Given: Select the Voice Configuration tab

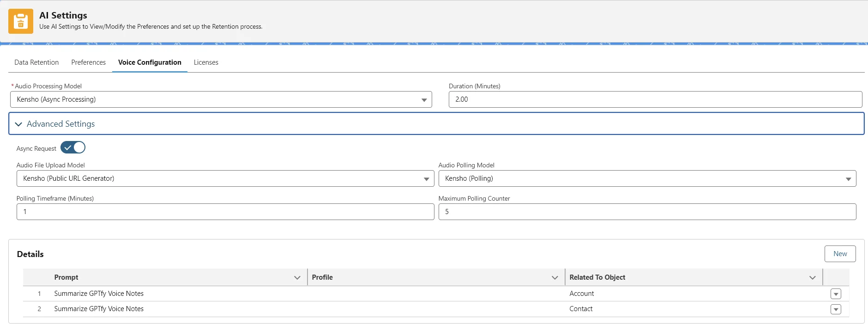Looking at the screenshot, I should point(150,62).
